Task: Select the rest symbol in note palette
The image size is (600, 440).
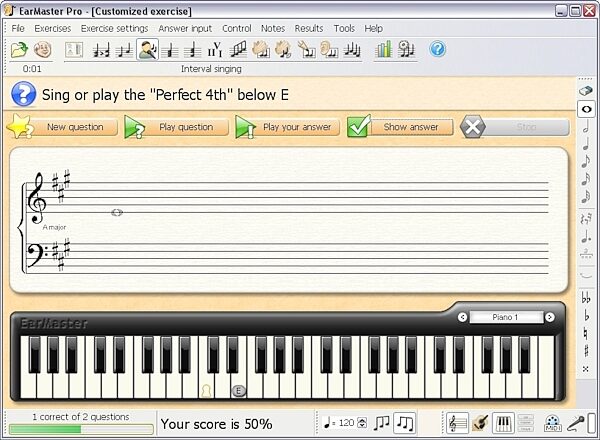Action: click(586, 220)
